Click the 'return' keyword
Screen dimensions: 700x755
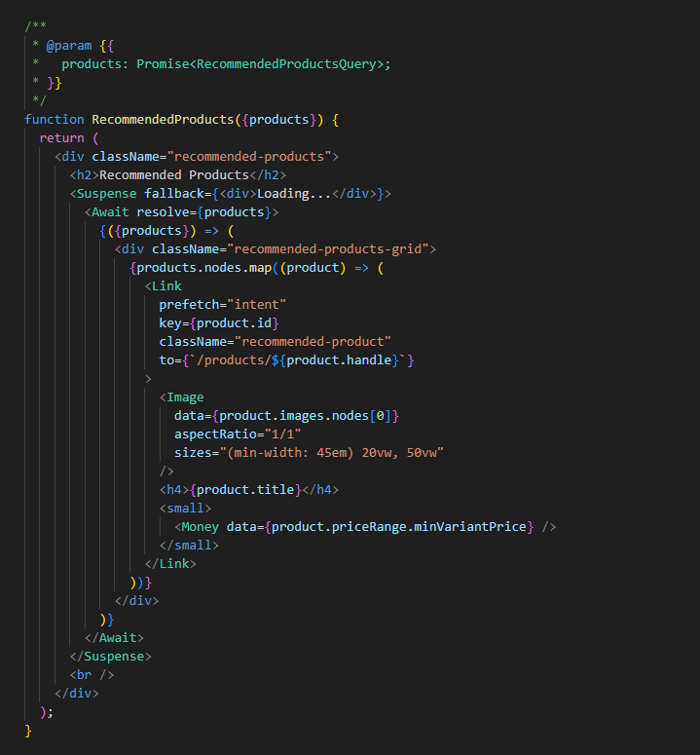[x=61, y=138]
